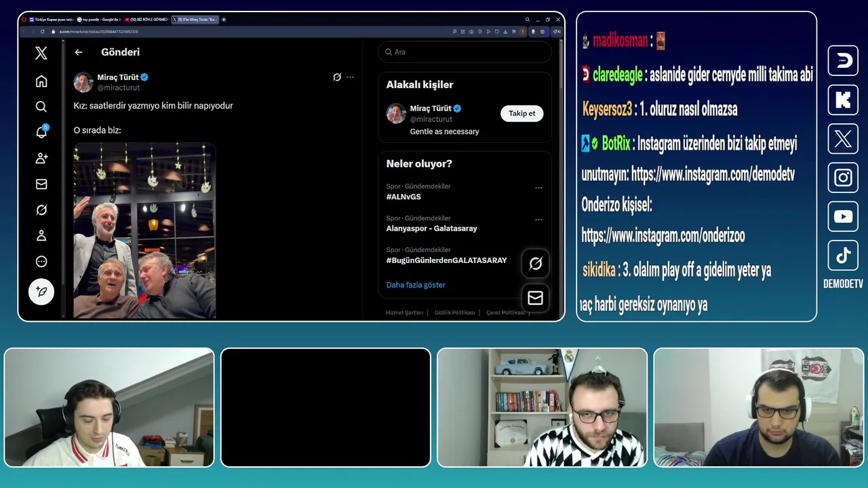This screenshot has height=488, width=868.
Task: Open the #ALNvGS trend
Action: (x=403, y=197)
